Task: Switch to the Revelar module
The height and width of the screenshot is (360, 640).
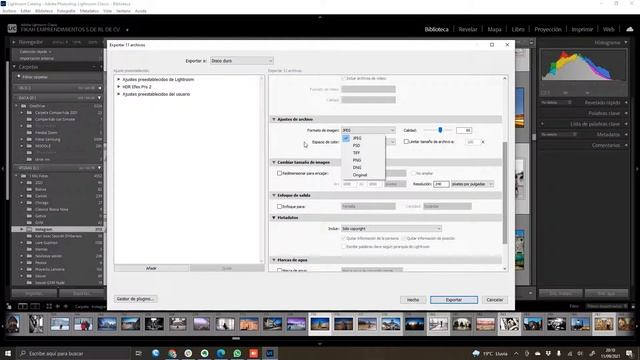Action: (468, 29)
